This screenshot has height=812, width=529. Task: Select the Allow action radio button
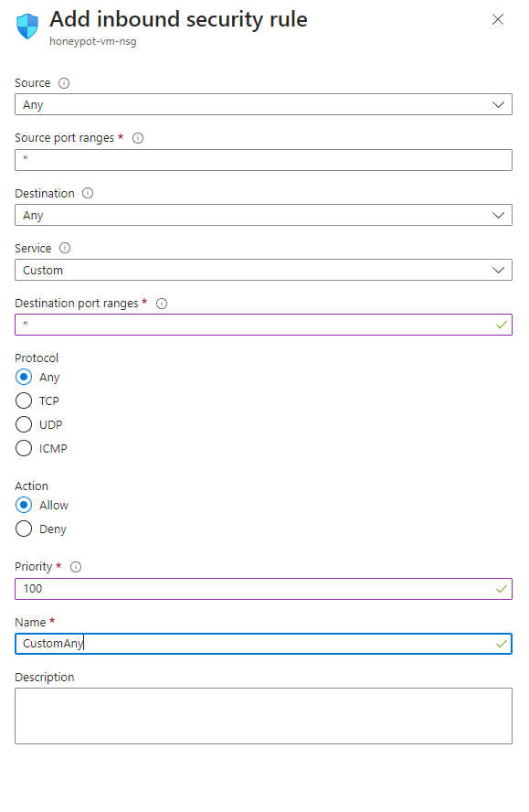click(x=24, y=505)
